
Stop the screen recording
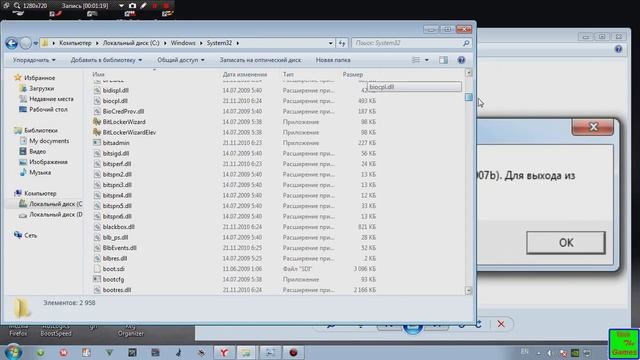point(166,6)
